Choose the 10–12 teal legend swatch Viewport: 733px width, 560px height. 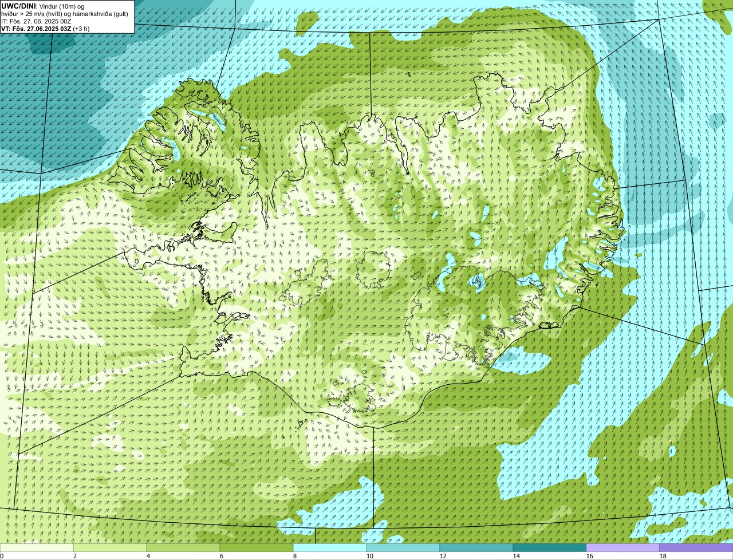coord(403,548)
